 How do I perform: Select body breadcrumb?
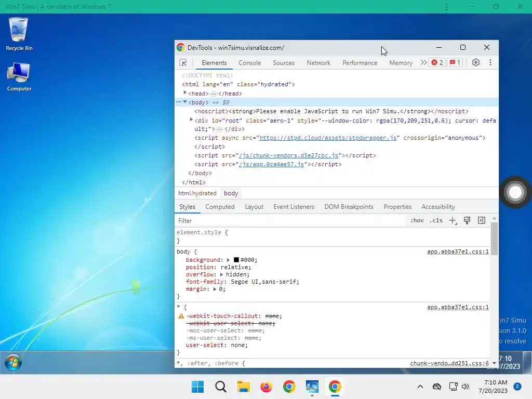(231, 193)
